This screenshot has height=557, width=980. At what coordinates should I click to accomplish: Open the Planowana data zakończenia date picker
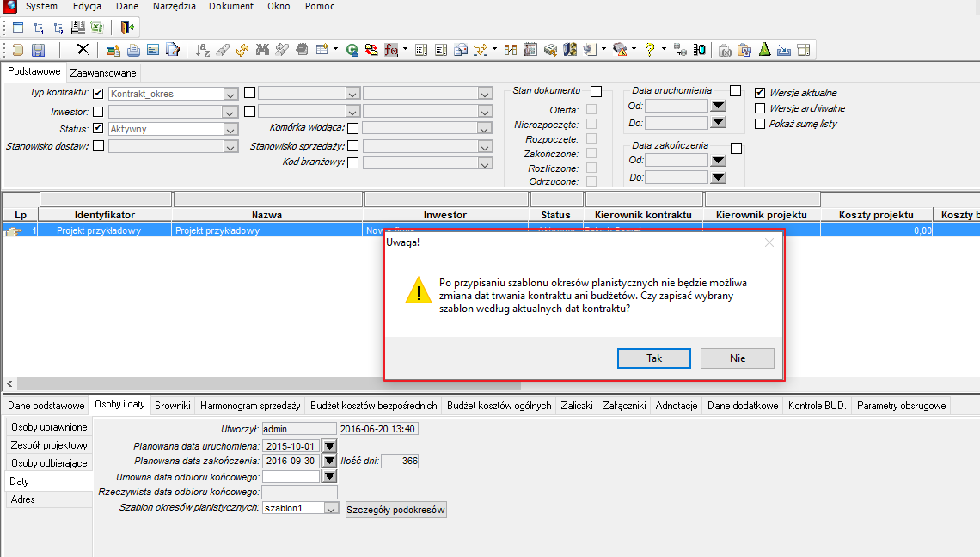point(329,461)
